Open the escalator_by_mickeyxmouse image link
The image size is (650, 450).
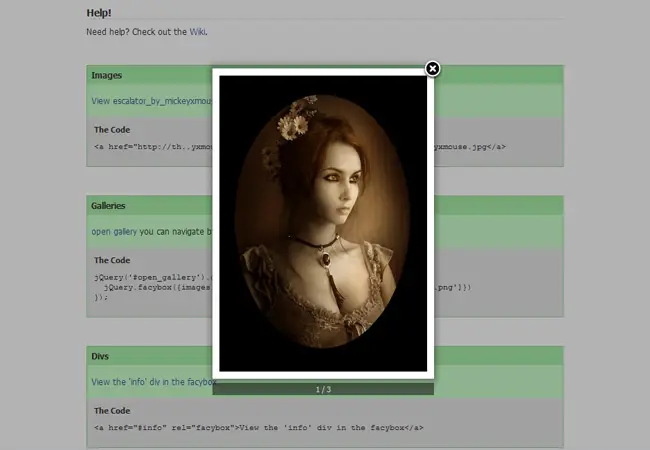pos(152,101)
